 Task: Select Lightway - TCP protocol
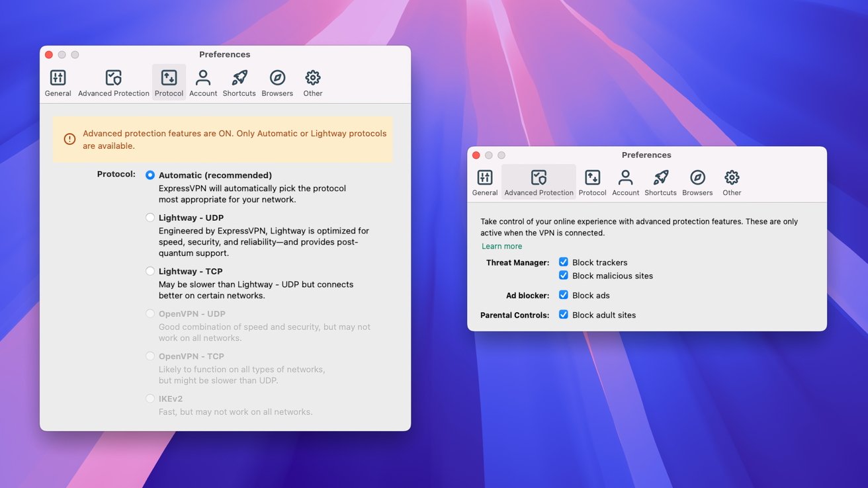tap(150, 271)
